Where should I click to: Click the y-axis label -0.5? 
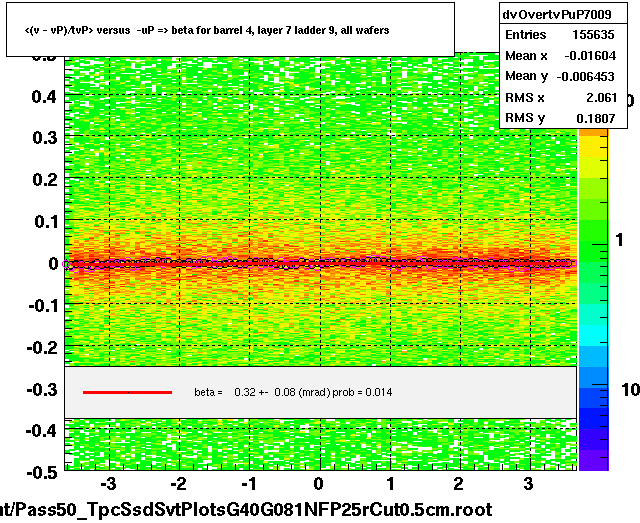click(x=42, y=473)
